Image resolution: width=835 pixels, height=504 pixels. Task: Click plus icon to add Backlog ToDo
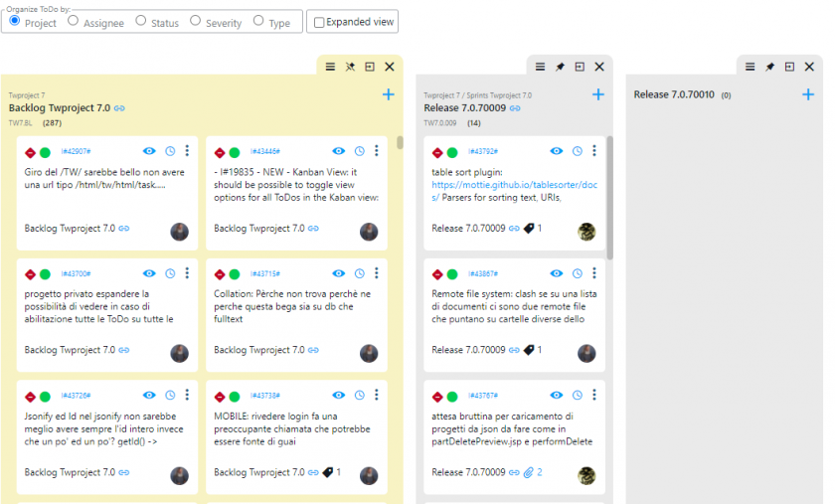coord(388,94)
